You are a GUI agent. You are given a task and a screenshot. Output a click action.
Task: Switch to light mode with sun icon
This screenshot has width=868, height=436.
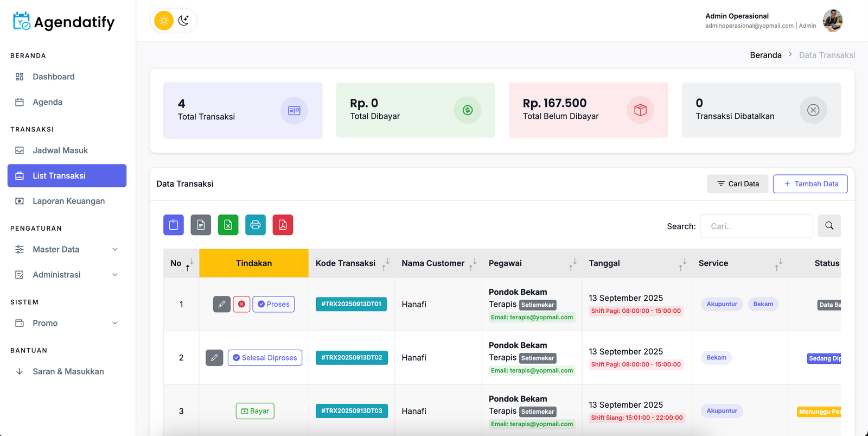[x=164, y=21]
